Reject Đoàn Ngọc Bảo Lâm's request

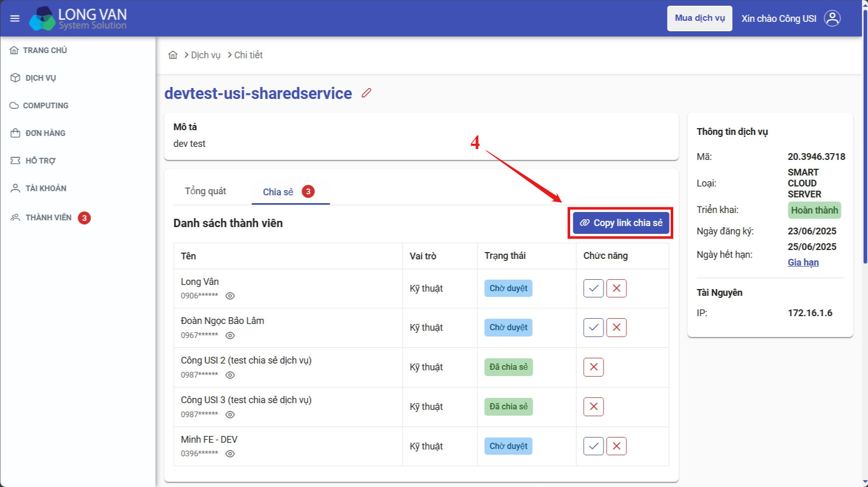[x=617, y=328]
